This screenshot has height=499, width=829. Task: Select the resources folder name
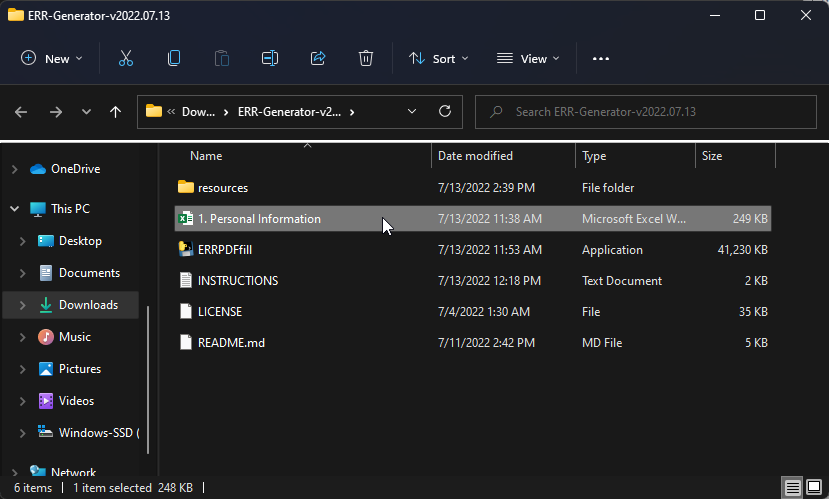pyautogui.click(x=223, y=188)
